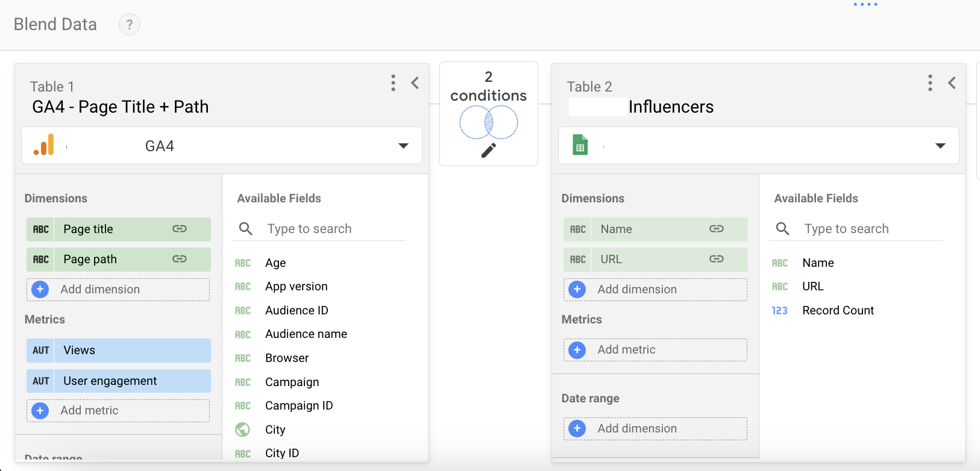Image resolution: width=980 pixels, height=471 pixels.
Task: Click AUT aggregation icon on Views
Action: pyautogui.click(x=40, y=351)
